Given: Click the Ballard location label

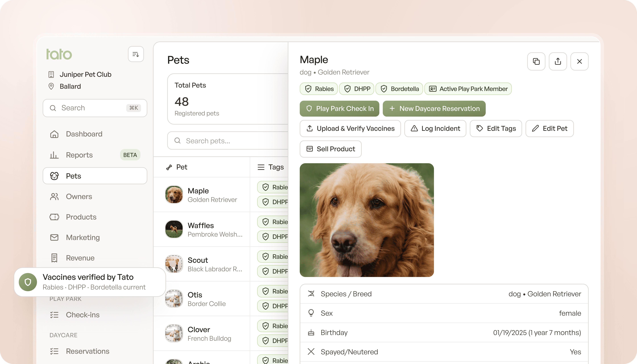Looking at the screenshot, I should (x=70, y=86).
